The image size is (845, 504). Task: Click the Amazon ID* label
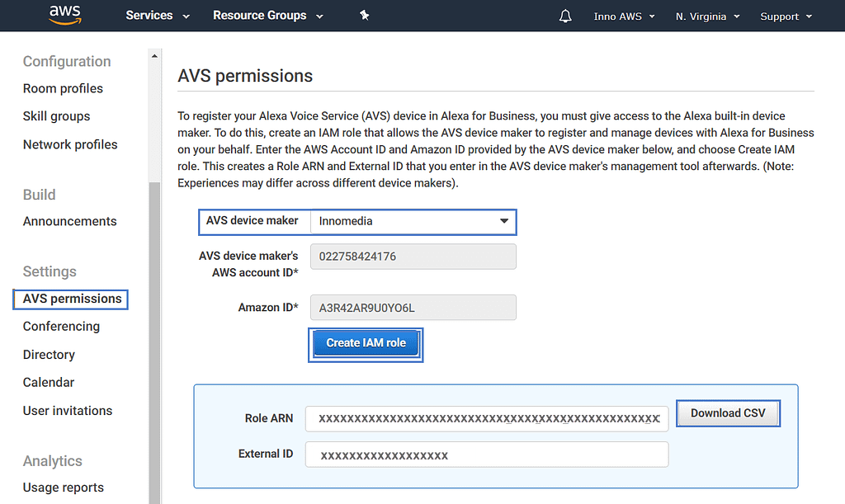pyautogui.click(x=268, y=308)
